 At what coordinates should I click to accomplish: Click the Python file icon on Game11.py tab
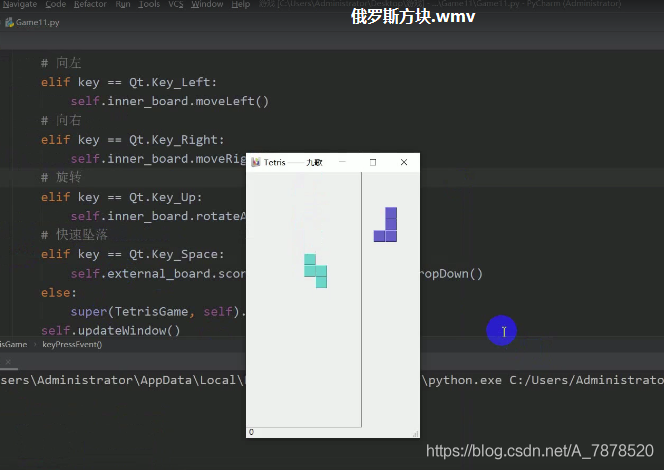(x=9, y=22)
